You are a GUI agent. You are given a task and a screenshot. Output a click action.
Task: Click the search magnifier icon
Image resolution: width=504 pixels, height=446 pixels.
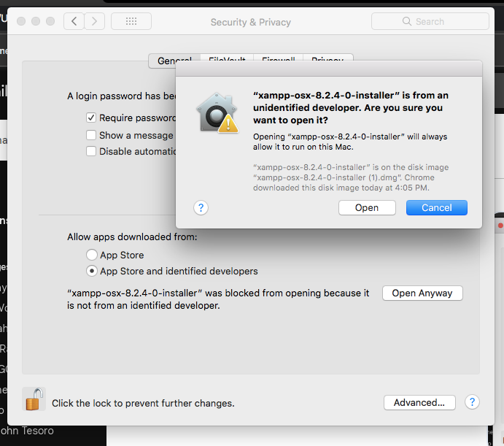coord(408,22)
